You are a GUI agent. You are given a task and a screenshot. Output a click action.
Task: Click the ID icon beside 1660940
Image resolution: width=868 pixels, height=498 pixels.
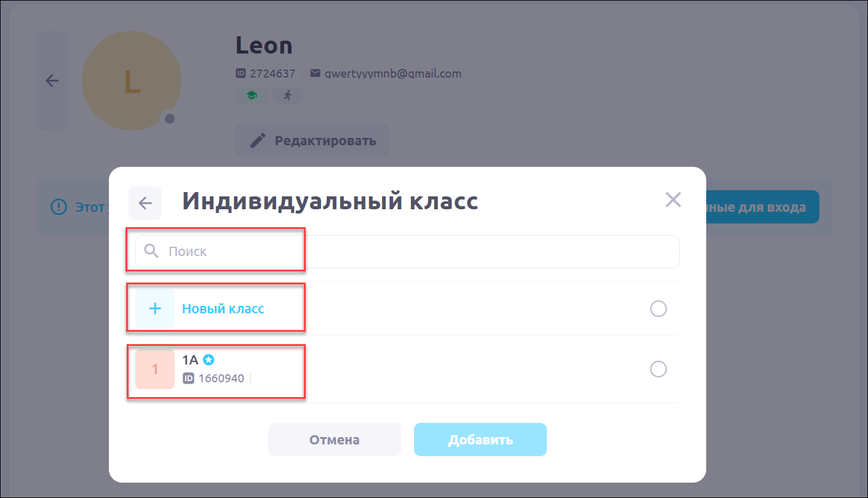(188, 378)
